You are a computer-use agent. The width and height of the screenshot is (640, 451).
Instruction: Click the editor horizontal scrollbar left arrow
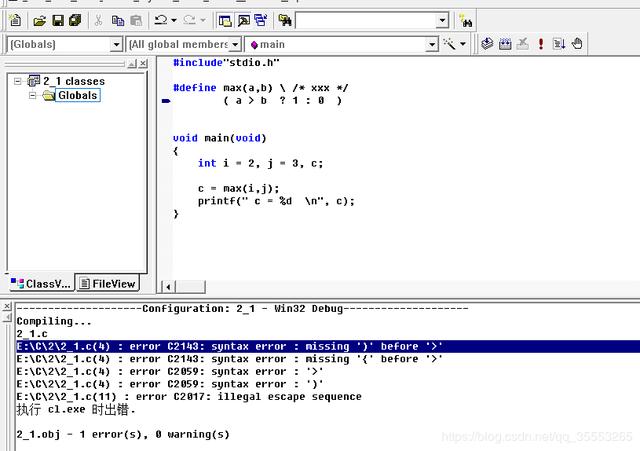[168, 287]
